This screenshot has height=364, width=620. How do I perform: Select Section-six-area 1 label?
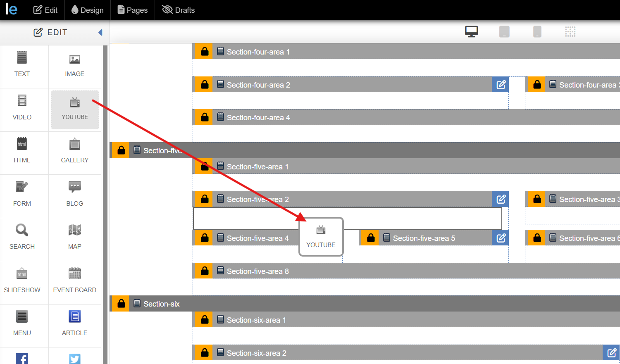[x=256, y=320]
